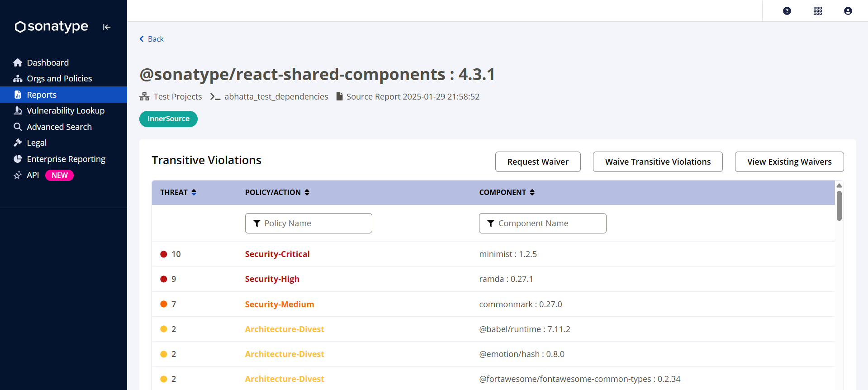Screen dimensions: 868x390
Task: Click component @babel/runtime : 7.11.2
Action: (x=525, y=329)
